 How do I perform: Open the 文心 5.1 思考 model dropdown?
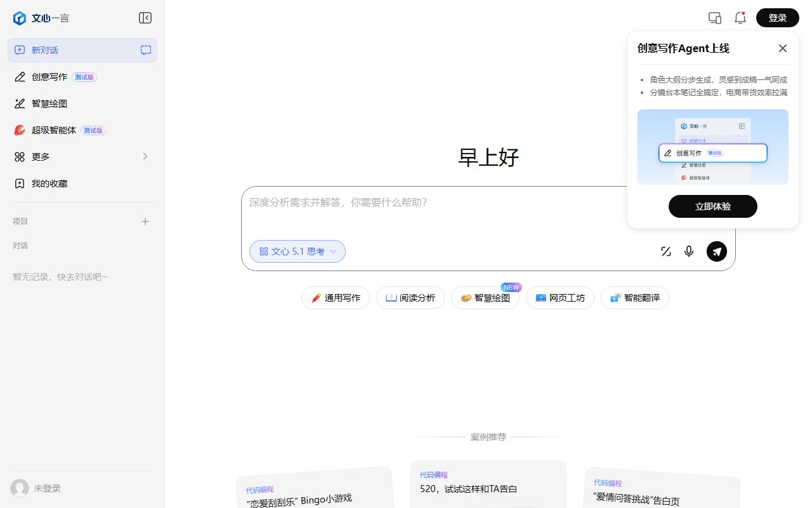point(298,251)
